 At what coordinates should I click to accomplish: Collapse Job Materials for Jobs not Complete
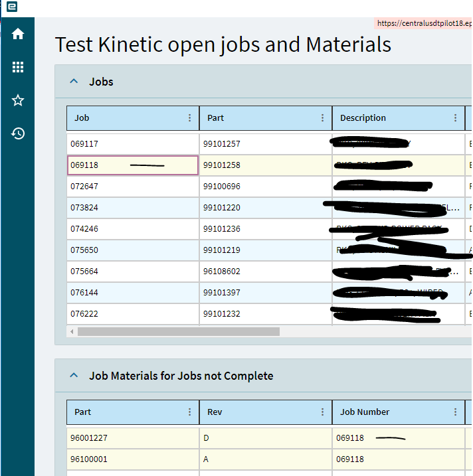(x=74, y=376)
